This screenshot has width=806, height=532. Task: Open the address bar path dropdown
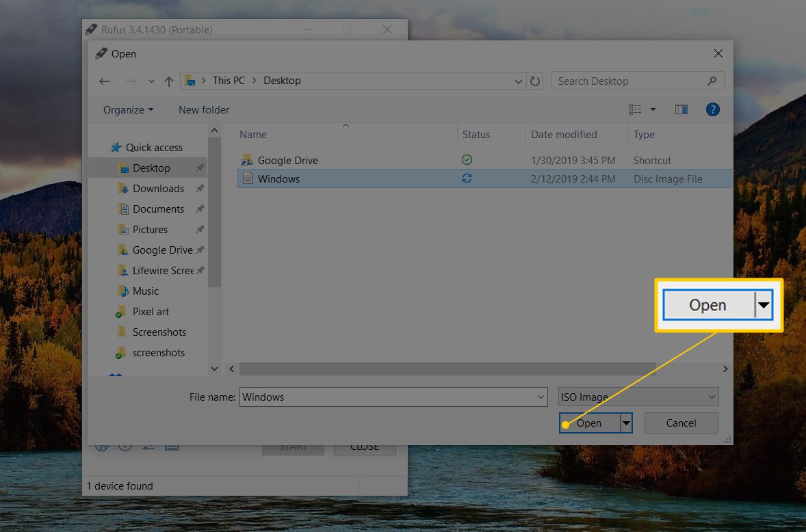click(519, 81)
